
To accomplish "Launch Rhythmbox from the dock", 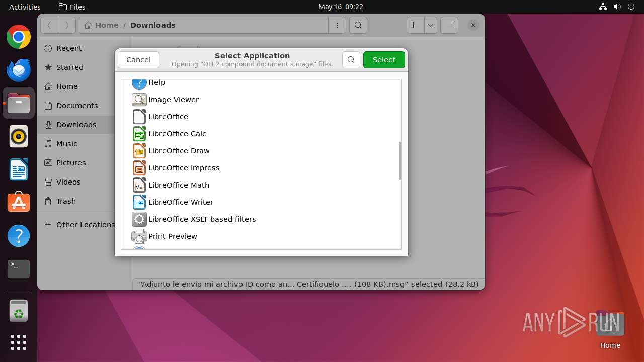I will point(19,136).
